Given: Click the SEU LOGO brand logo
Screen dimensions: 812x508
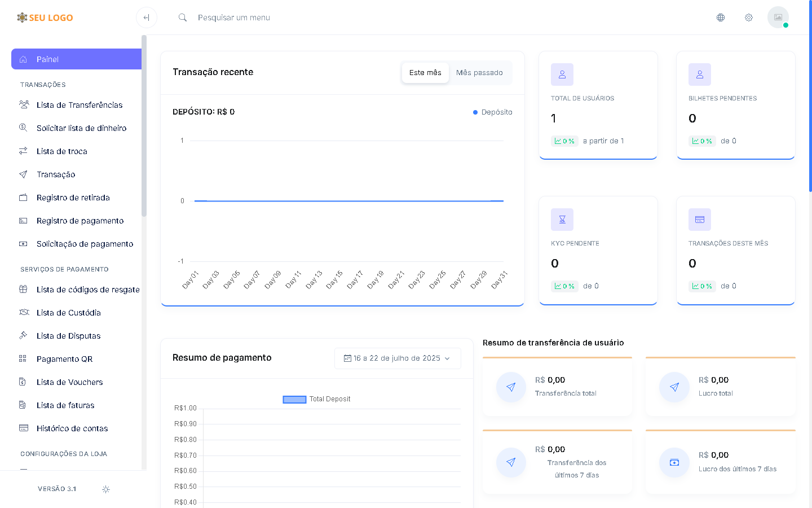Looking at the screenshot, I should tap(45, 17).
